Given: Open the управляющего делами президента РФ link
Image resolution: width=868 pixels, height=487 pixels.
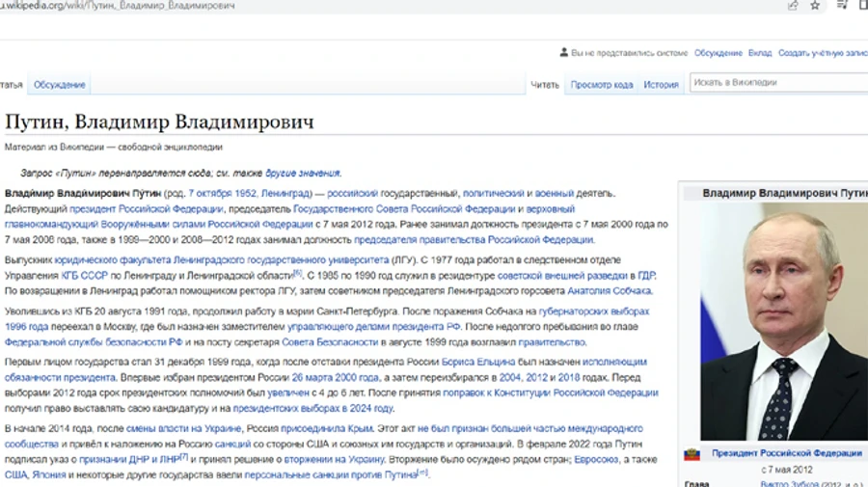Looking at the screenshot, I should point(373,327).
